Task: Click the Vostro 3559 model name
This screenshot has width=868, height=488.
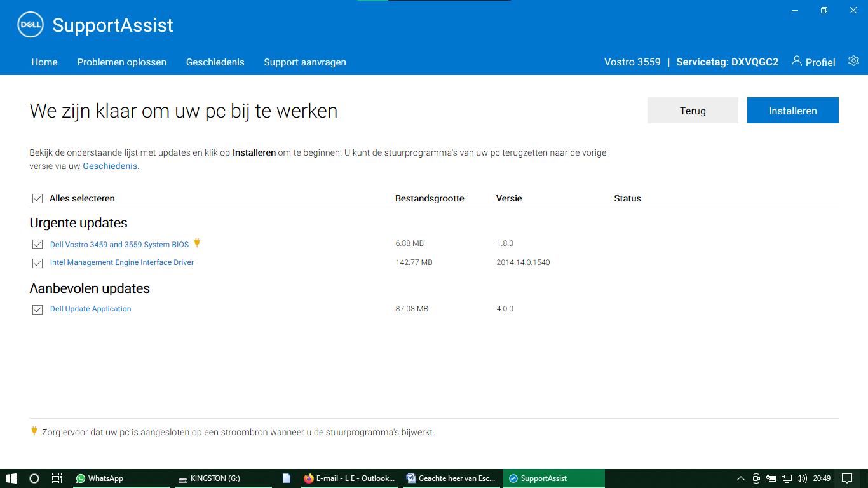Action: coord(632,62)
